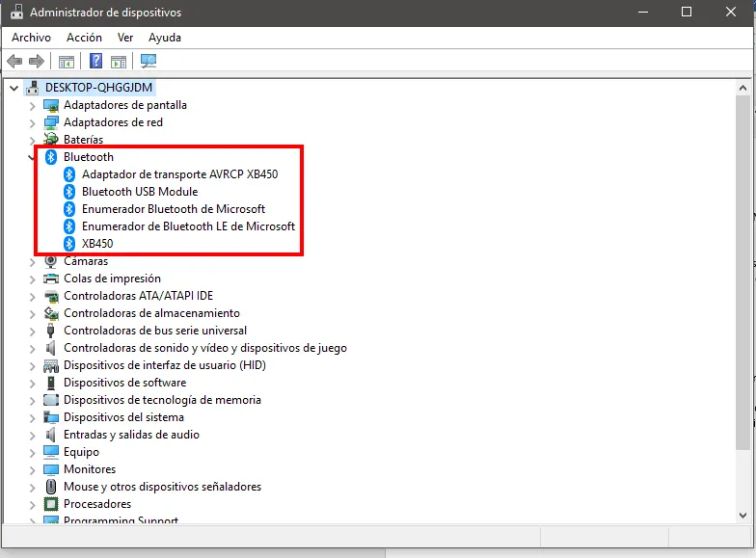Click the Mouse category icon
Viewport: 756px width, 558px height.
pos(50,487)
